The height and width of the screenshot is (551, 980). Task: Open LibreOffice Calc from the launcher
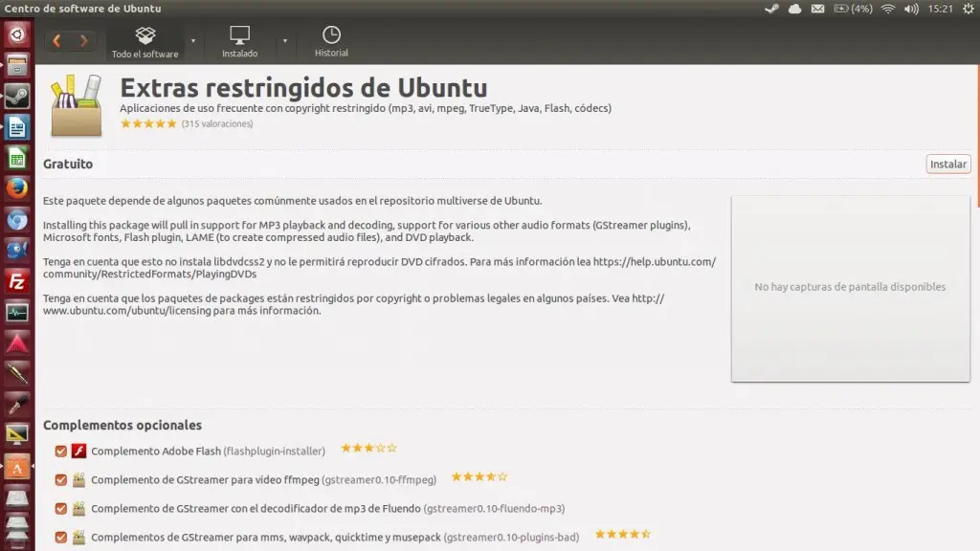[17, 158]
